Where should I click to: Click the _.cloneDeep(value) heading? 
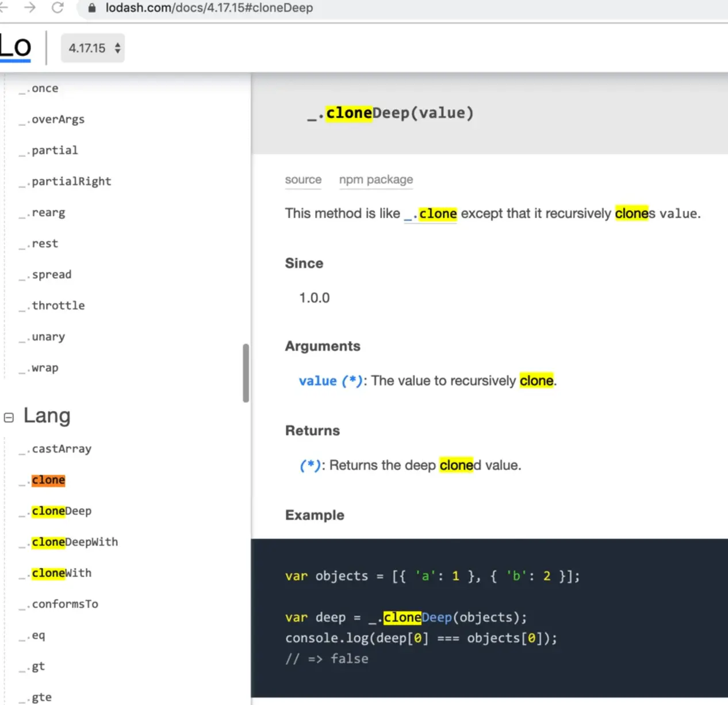click(391, 113)
